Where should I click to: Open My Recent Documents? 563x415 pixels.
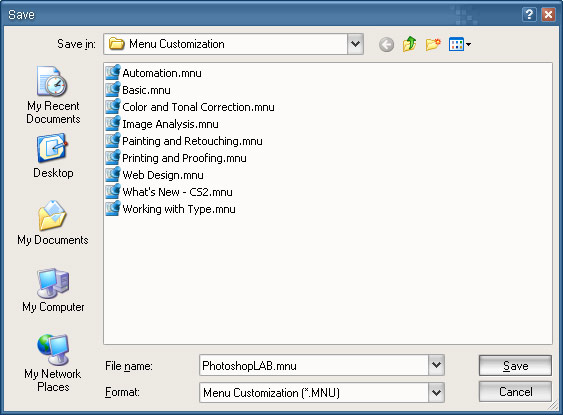[x=53, y=95]
